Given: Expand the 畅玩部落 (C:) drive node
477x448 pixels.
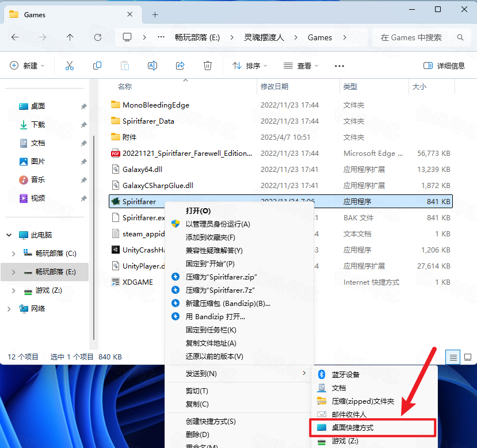Looking at the screenshot, I should 13,254.
